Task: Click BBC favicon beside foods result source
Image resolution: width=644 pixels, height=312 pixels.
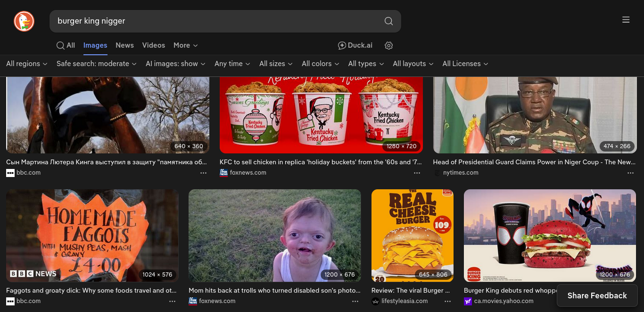Action: (10, 301)
